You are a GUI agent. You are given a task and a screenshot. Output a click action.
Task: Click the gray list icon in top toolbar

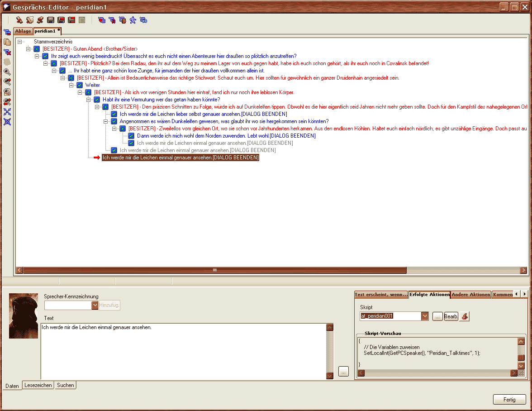click(82, 20)
